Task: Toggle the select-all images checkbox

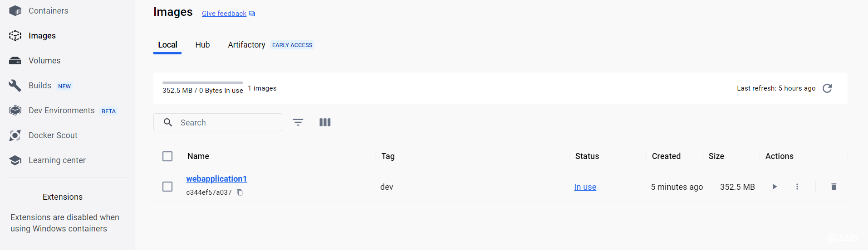Action: [167, 156]
